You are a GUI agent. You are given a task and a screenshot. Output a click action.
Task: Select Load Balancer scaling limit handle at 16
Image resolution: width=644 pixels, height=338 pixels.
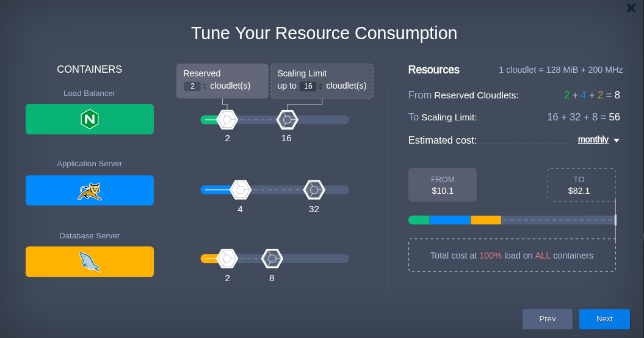click(x=287, y=120)
